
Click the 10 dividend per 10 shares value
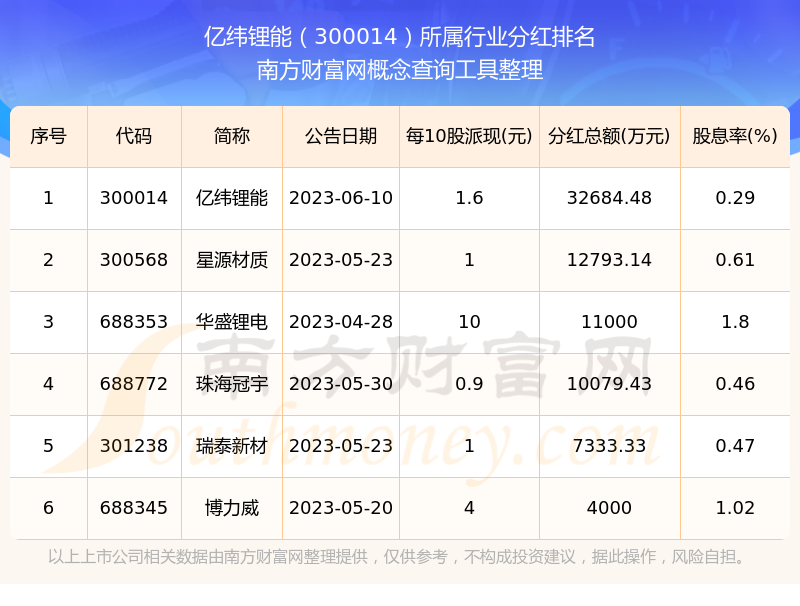(x=469, y=322)
